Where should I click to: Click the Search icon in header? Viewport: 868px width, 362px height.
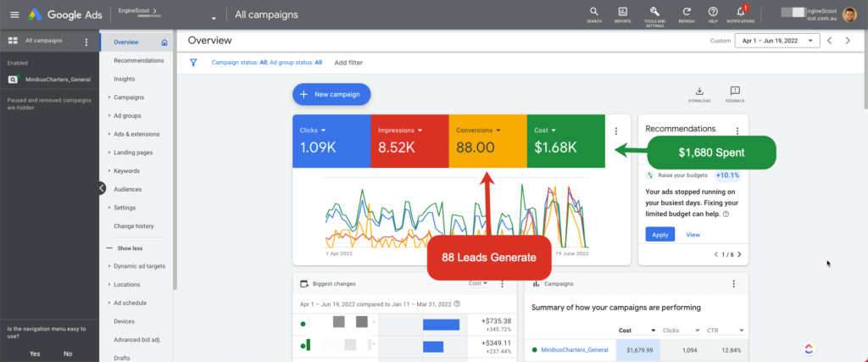[x=593, y=13]
